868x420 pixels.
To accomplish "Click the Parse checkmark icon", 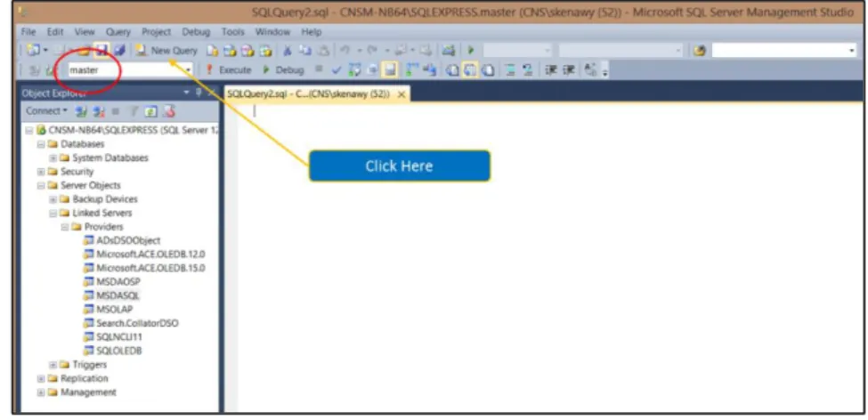I will coord(336,69).
